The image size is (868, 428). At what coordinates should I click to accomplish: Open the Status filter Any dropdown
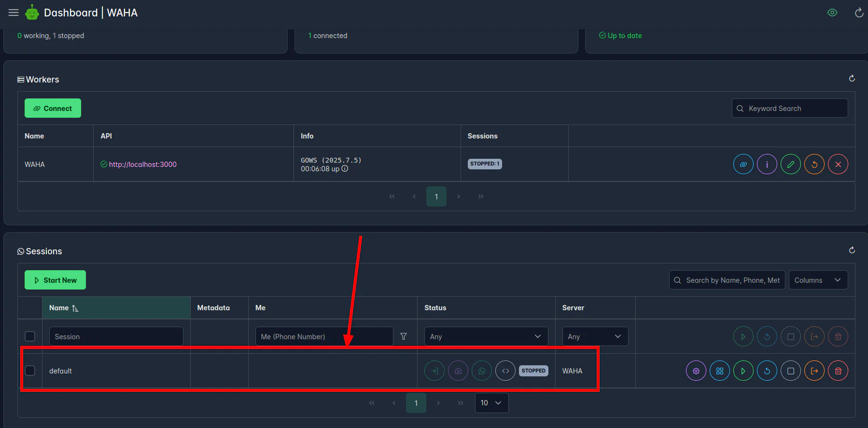(x=486, y=336)
